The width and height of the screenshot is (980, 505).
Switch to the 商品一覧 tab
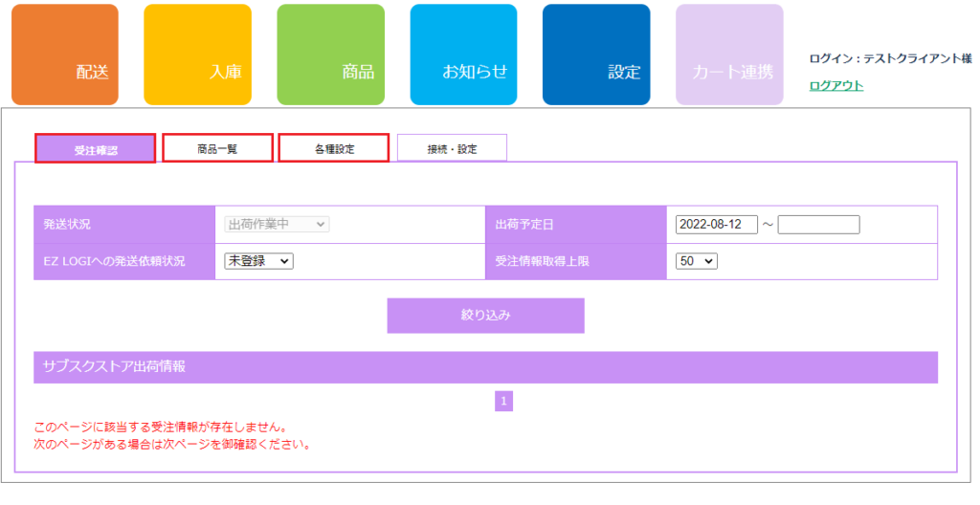pyautogui.click(x=217, y=148)
